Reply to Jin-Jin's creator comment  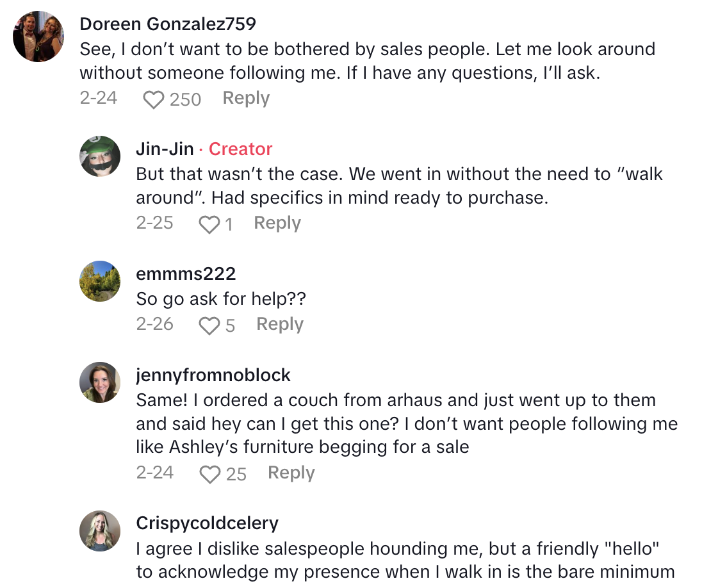pyautogui.click(x=277, y=223)
